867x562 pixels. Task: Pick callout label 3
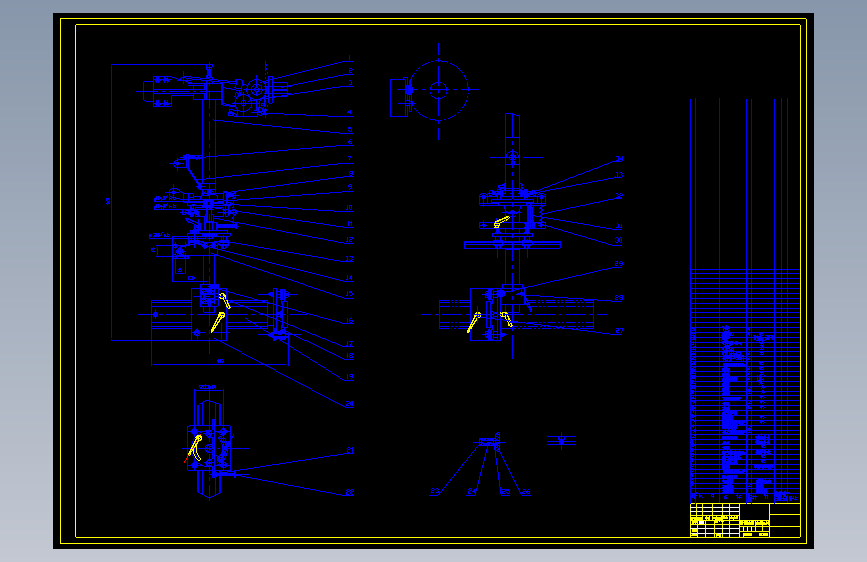pyautogui.click(x=350, y=83)
